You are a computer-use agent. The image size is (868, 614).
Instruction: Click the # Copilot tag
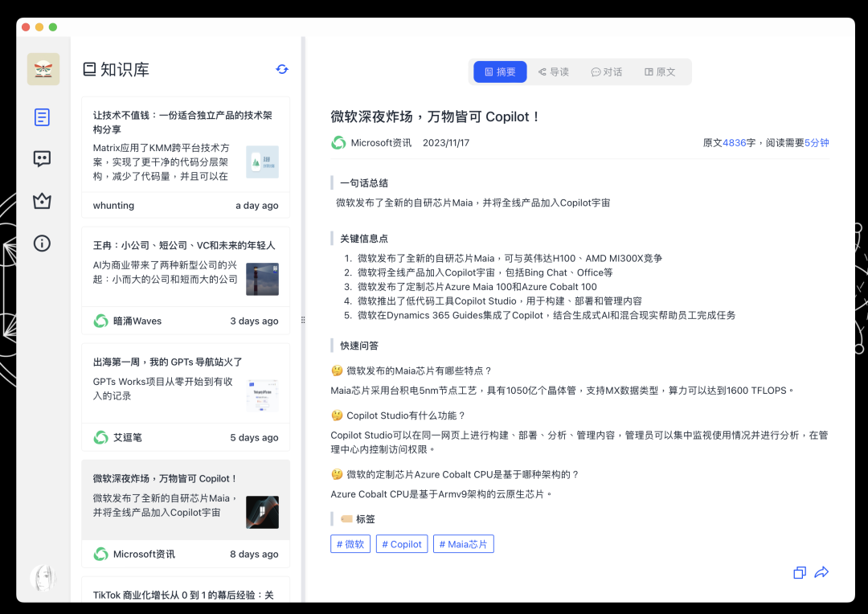[x=402, y=544]
